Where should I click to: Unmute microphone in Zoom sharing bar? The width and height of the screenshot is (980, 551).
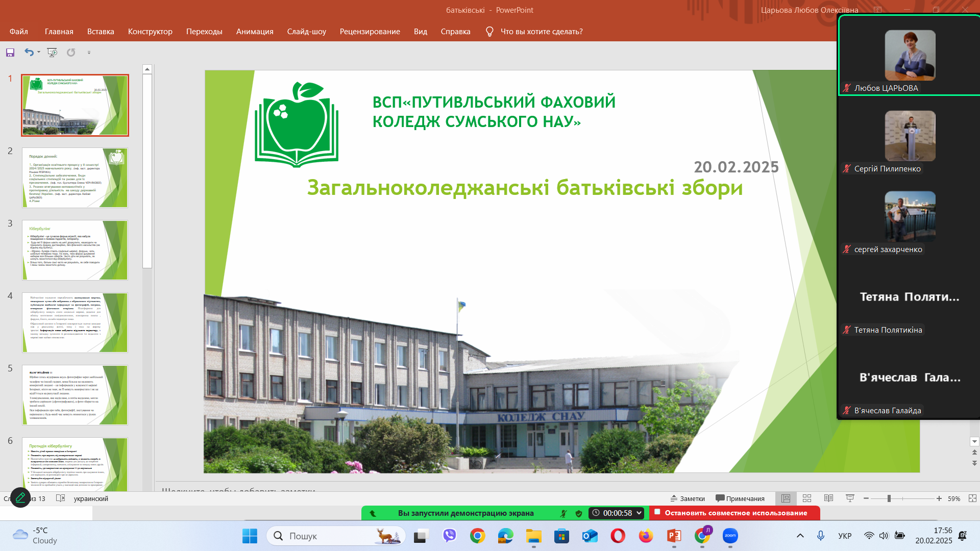pos(563,513)
